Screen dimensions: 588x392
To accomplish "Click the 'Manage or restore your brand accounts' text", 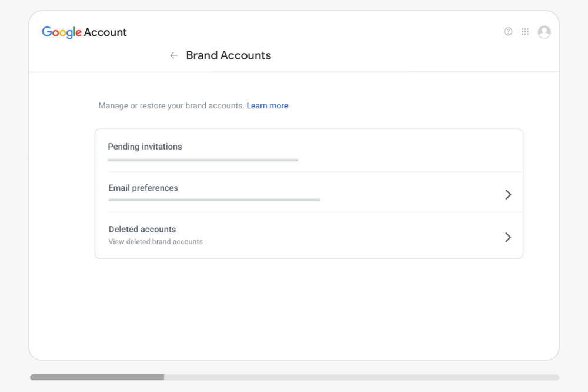I will (x=171, y=106).
